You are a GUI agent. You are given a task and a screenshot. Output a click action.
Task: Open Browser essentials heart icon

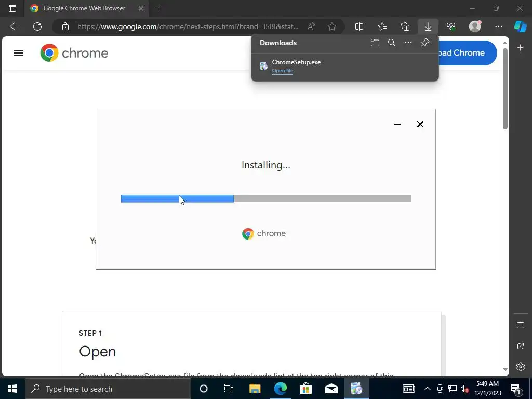click(x=451, y=26)
